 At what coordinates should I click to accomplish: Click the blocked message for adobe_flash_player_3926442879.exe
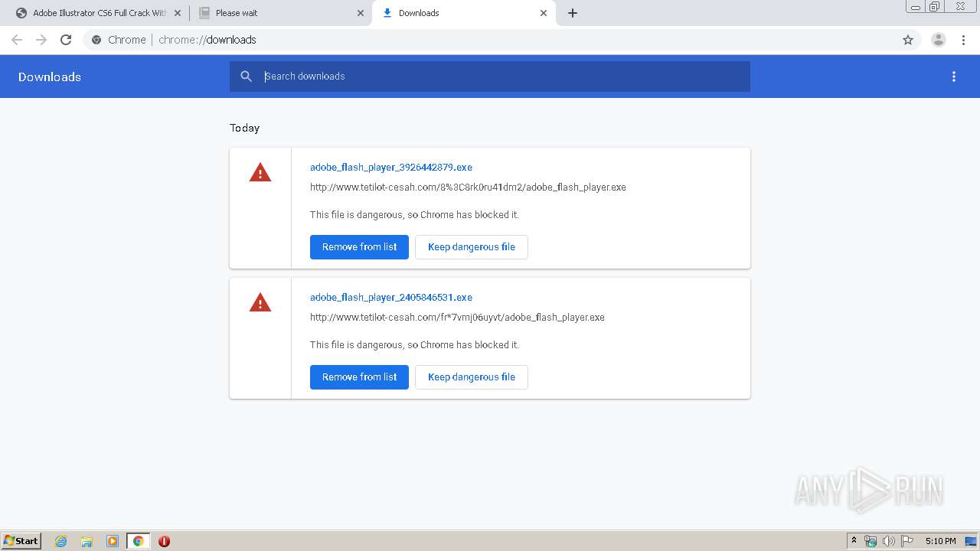pos(414,214)
